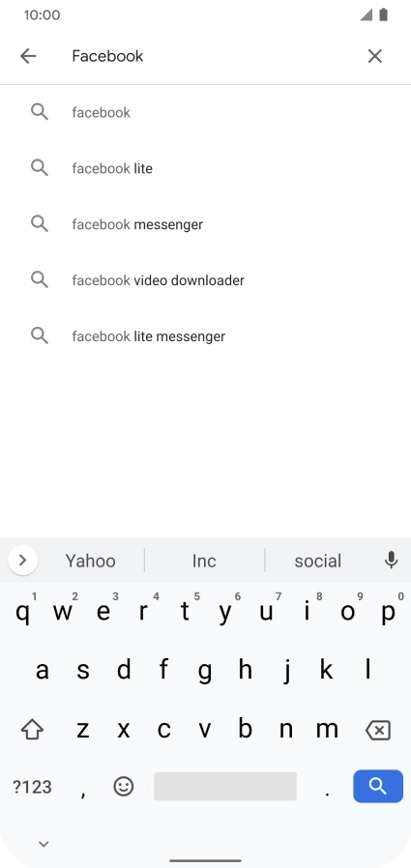Clear the Facebook search text

375,56
